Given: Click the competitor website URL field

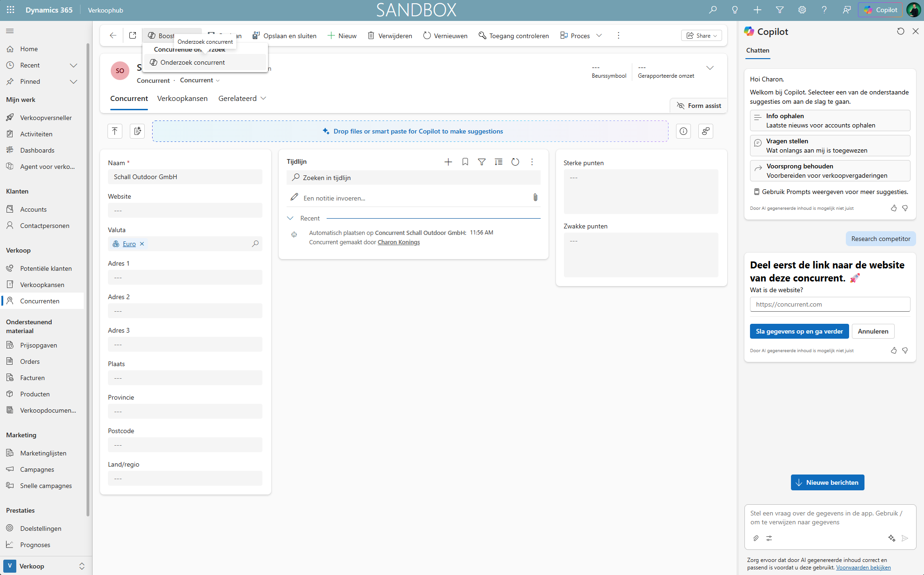Looking at the screenshot, I should (x=830, y=304).
